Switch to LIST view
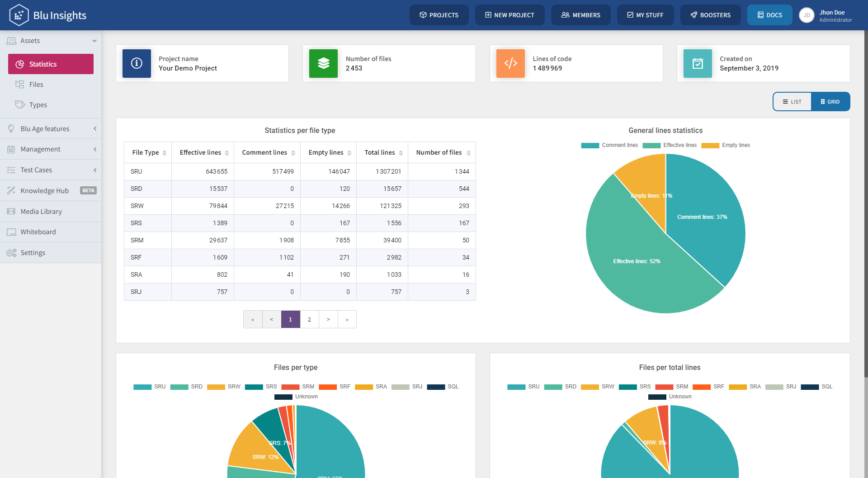 (792, 102)
